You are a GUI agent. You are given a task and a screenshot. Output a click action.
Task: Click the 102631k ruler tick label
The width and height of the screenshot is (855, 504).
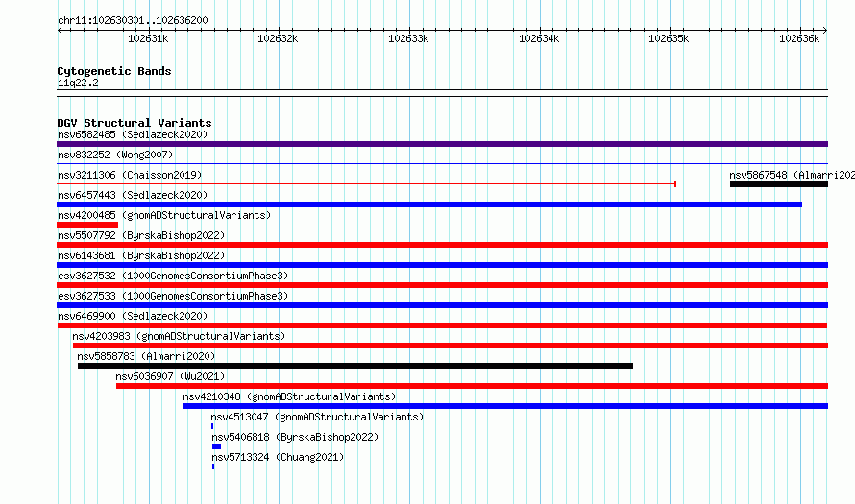(148, 38)
